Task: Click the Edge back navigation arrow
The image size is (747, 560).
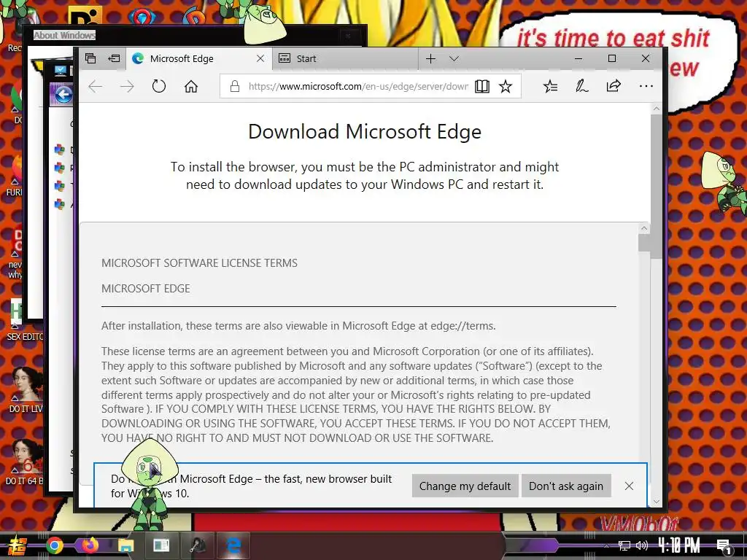Action: [x=96, y=86]
